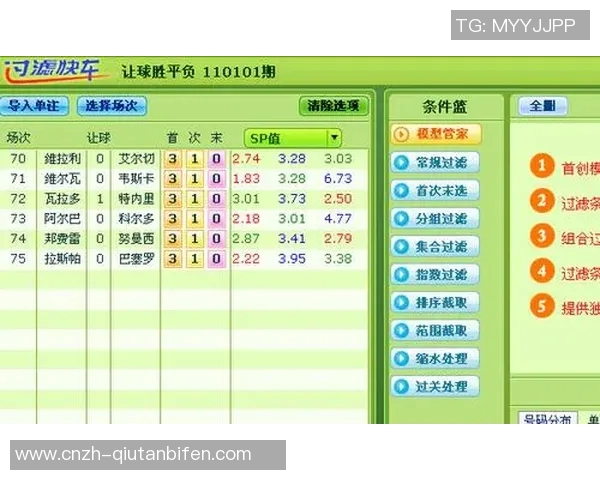Toggle result 0 for match 72
Viewport: 600px width, 480px height.
(x=217, y=199)
